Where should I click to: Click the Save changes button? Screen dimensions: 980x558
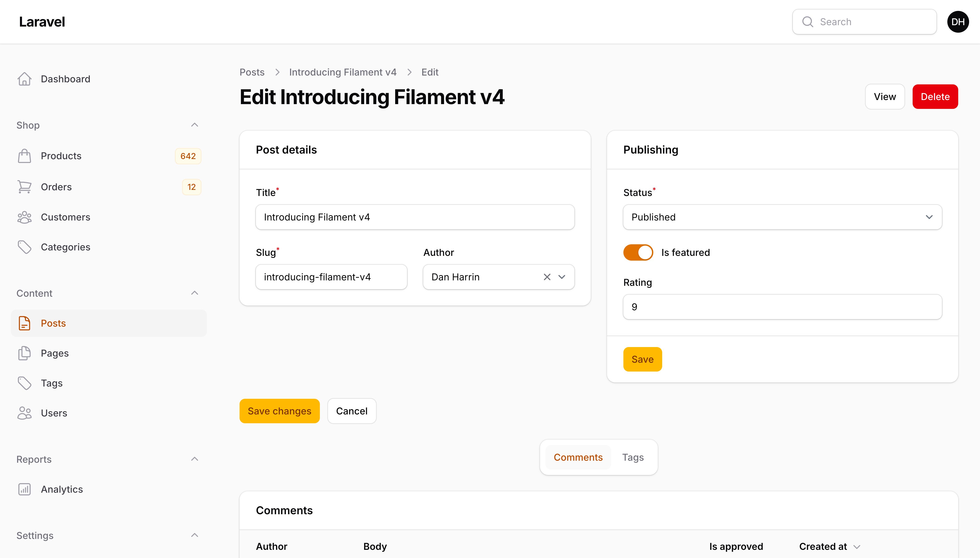pos(279,411)
